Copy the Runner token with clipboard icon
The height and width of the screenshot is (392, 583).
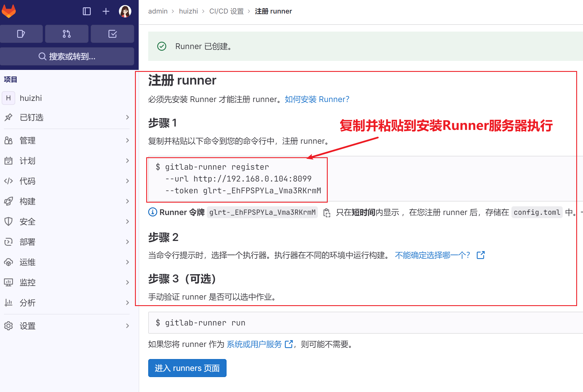click(x=327, y=212)
